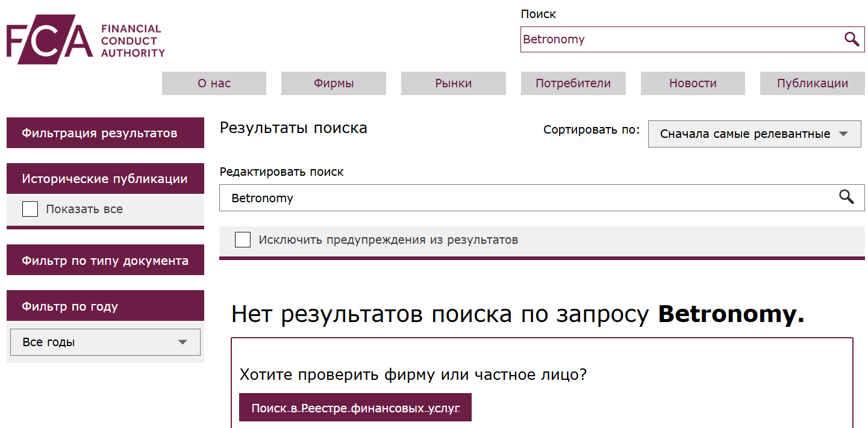This screenshot has width=868, height=428.
Task: Open the Рынки section
Action: [453, 83]
